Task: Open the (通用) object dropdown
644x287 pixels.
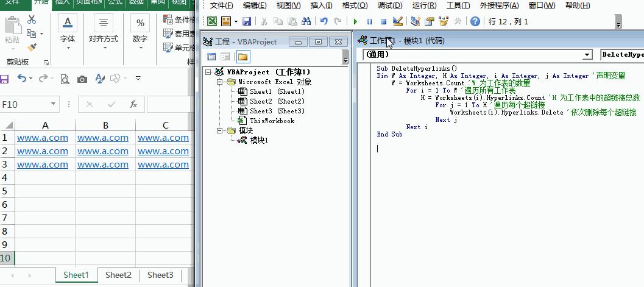Action: click(x=587, y=55)
